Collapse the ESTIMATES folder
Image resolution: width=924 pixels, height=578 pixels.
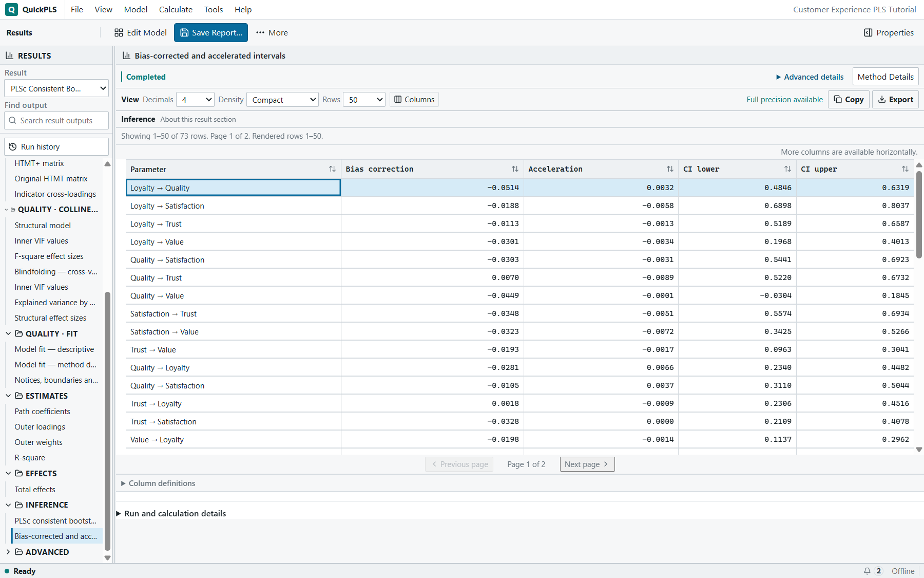[x=8, y=396]
